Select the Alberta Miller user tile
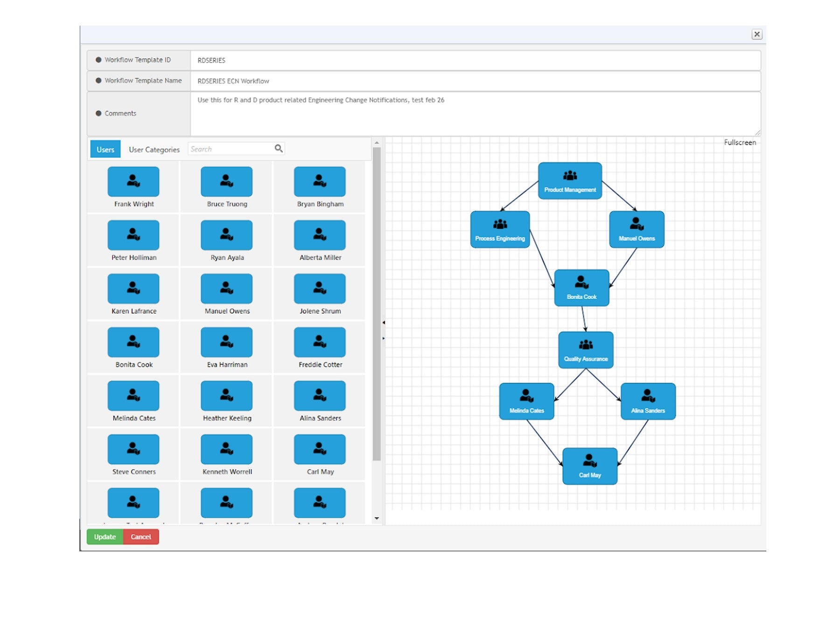The image size is (840, 640). (320, 236)
